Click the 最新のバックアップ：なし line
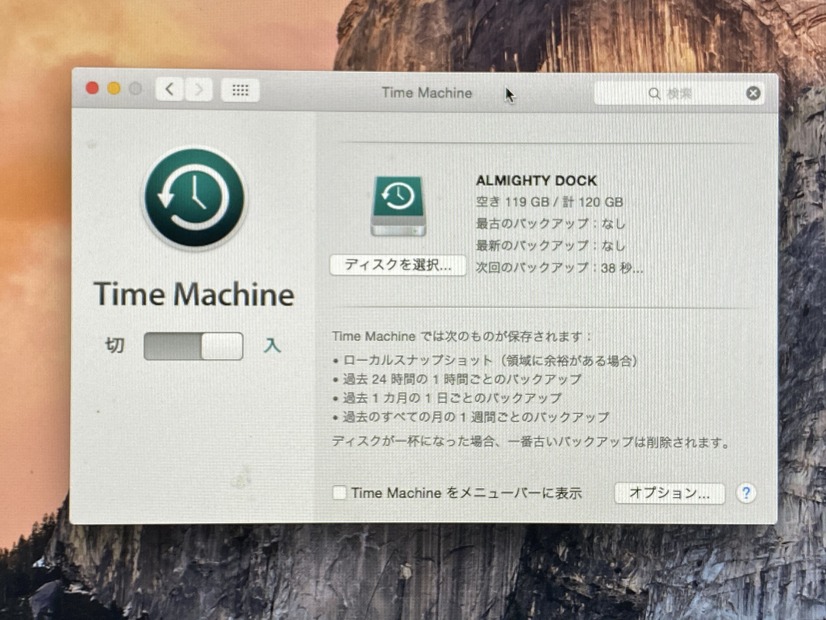The width and height of the screenshot is (826, 620). pos(550,246)
